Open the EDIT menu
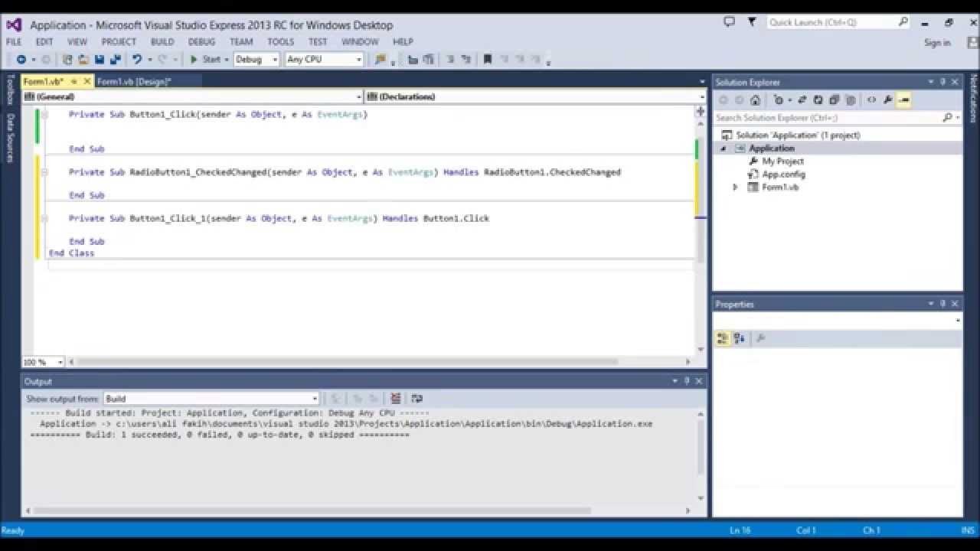The image size is (980, 551). pyautogui.click(x=44, y=41)
